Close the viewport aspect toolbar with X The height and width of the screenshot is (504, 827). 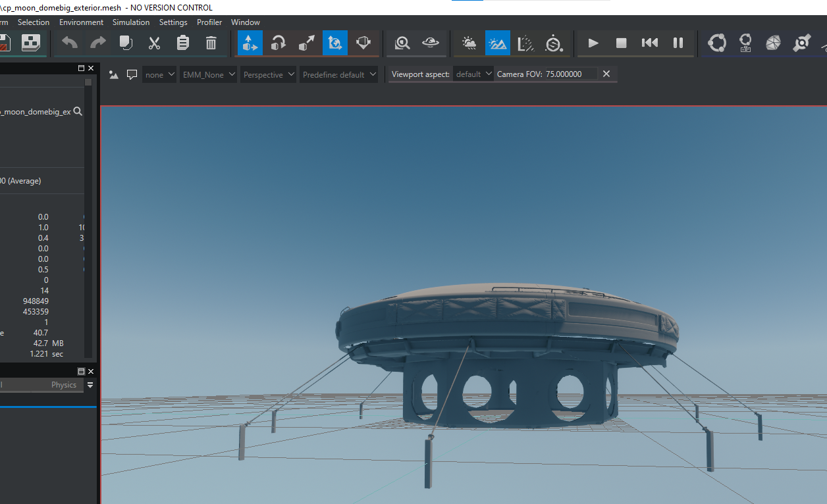tap(606, 74)
